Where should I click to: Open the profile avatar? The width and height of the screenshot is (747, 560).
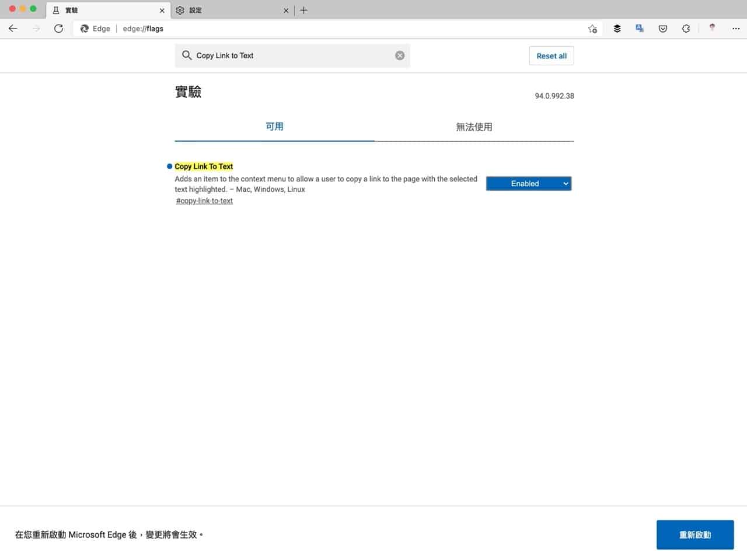(712, 27)
